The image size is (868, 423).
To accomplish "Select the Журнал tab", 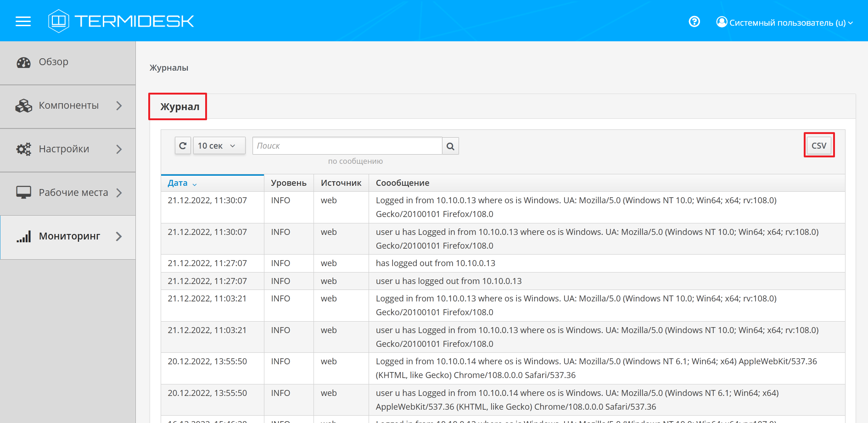I will pos(179,107).
